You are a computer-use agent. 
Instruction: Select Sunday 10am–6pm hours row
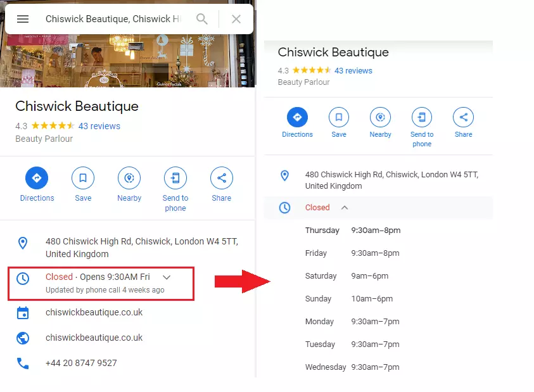[x=349, y=299]
